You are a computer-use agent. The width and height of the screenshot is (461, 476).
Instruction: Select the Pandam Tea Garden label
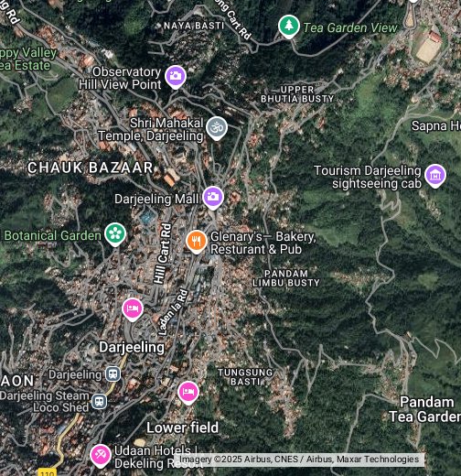[425, 409]
